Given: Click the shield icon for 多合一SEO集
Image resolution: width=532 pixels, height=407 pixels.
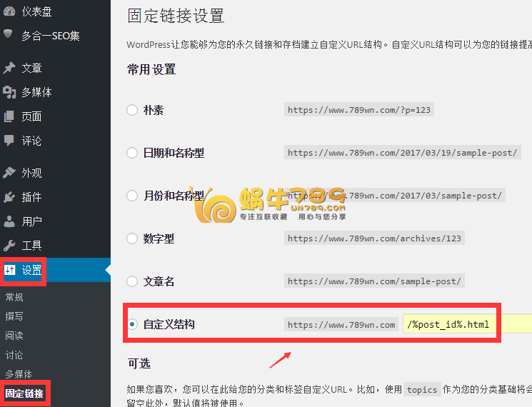Looking at the screenshot, I should coord(8,34).
